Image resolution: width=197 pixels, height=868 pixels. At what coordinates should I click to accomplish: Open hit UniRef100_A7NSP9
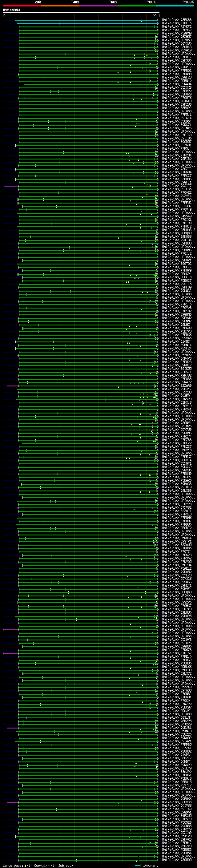click(x=177, y=399)
